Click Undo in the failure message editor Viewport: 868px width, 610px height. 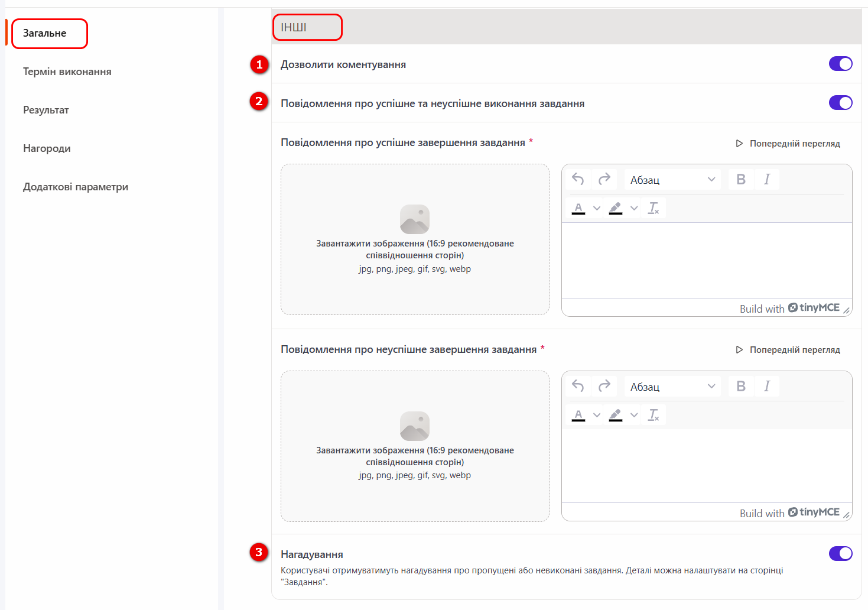click(578, 386)
